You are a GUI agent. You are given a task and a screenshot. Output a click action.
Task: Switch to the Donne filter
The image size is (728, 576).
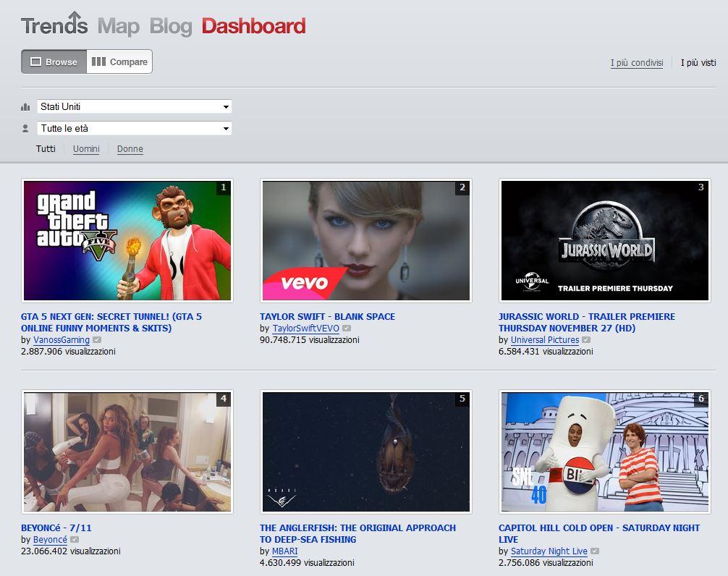[x=130, y=149]
